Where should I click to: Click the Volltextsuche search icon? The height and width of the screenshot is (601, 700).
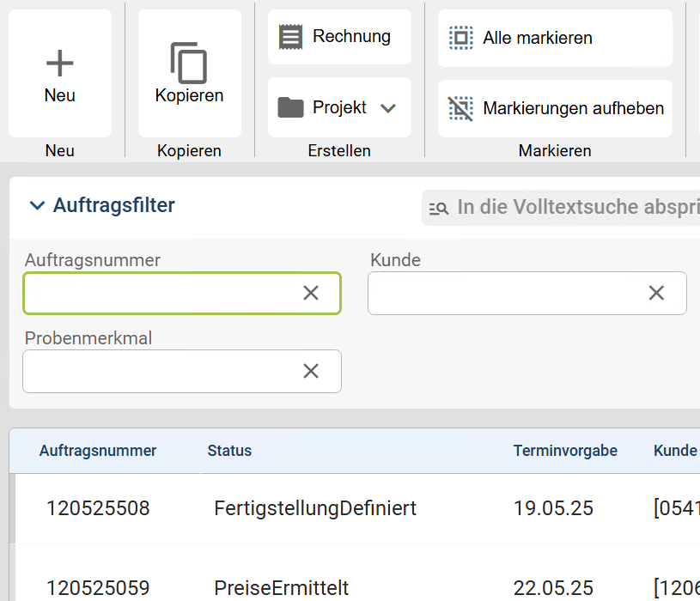439,208
